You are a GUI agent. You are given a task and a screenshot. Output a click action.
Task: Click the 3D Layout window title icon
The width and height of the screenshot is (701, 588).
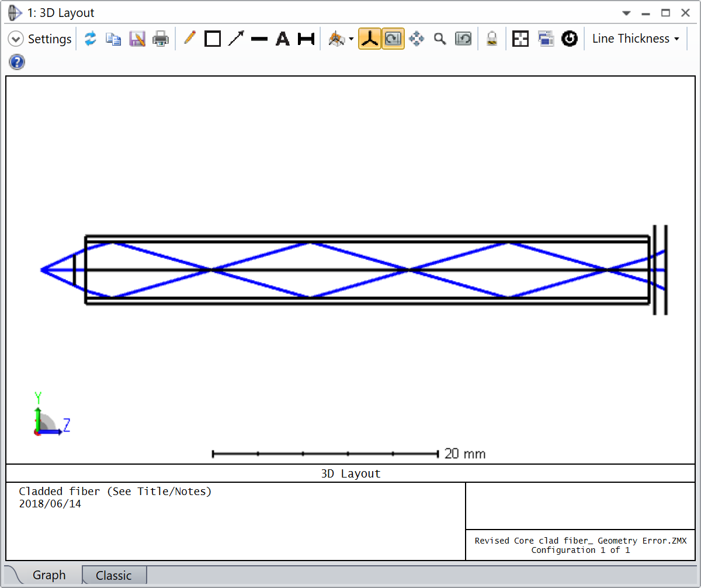16,12
